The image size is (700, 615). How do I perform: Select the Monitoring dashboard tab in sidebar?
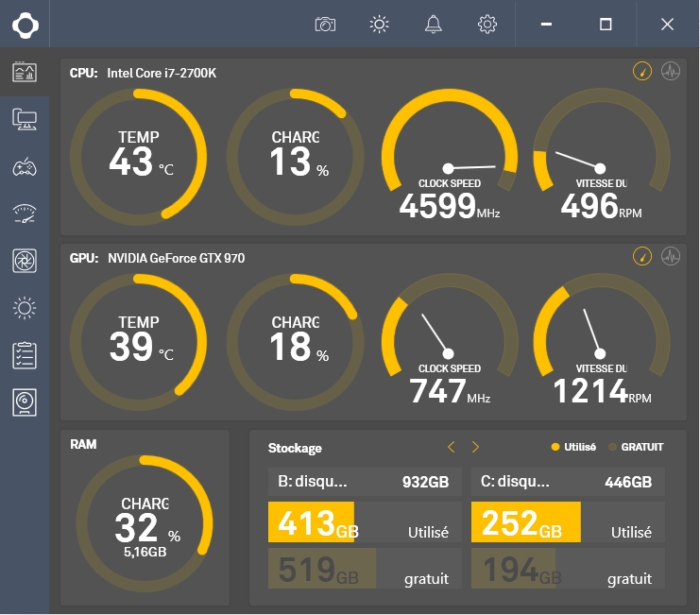pos(25,72)
